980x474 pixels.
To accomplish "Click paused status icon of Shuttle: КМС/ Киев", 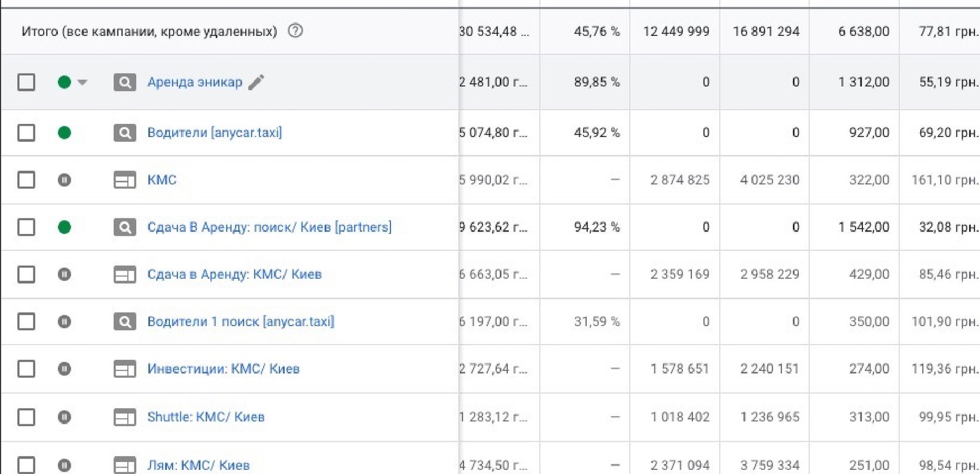I will click(65, 417).
